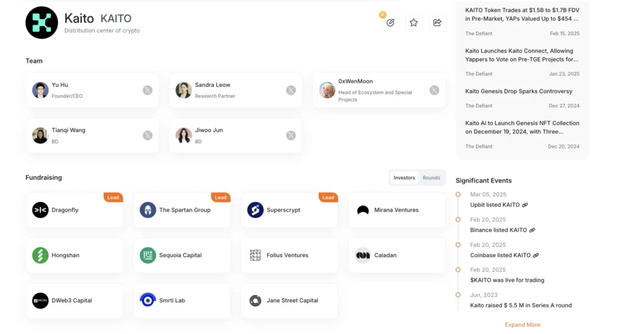Viewport: 644px width, 334px height.
Task: Click the Sequoia Capital logo
Action: tap(148, 255)
